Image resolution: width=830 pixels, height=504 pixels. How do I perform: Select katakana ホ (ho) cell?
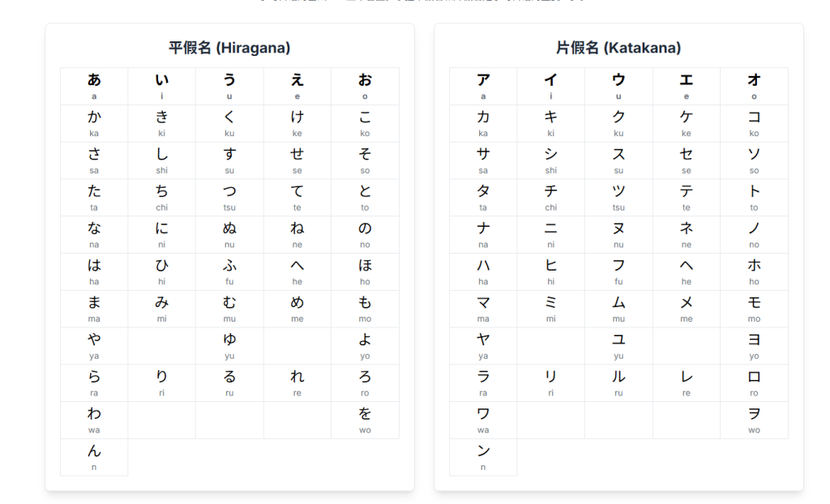pos(754,271)
